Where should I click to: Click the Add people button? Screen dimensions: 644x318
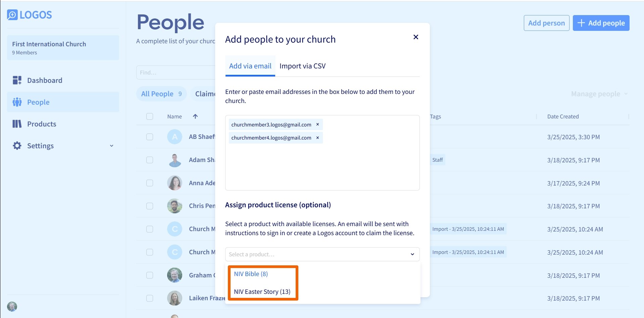(601, 23)
